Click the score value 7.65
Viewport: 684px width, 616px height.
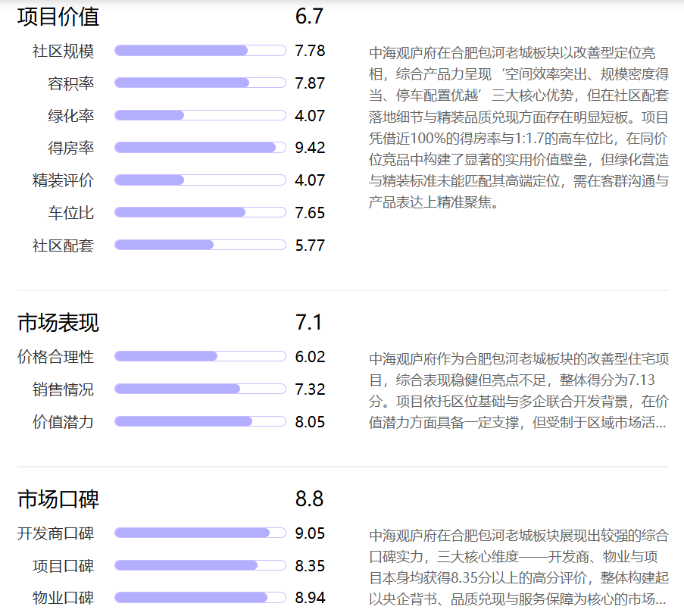pos(310,212)
